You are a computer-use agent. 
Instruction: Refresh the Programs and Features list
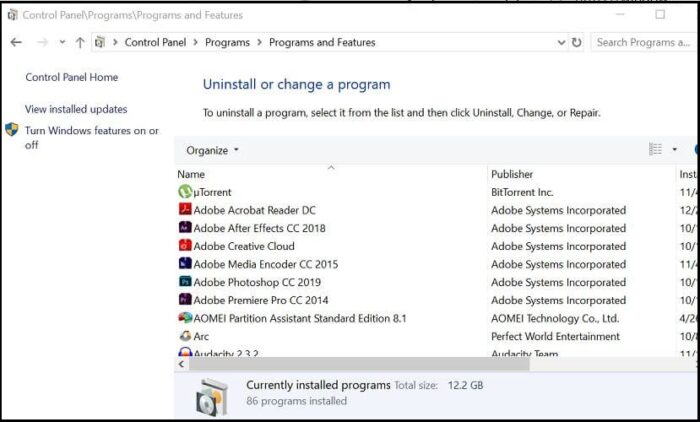point(576,42)
